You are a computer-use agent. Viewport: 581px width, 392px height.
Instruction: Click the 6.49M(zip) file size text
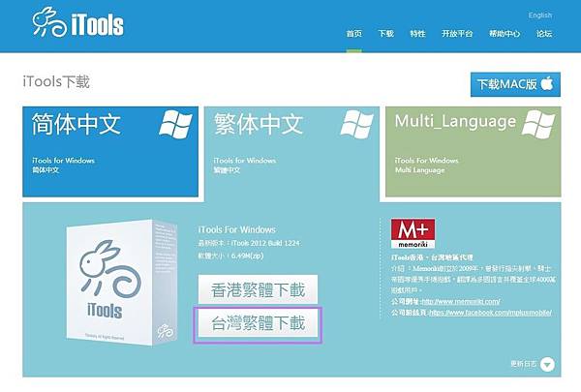point(247,256)
